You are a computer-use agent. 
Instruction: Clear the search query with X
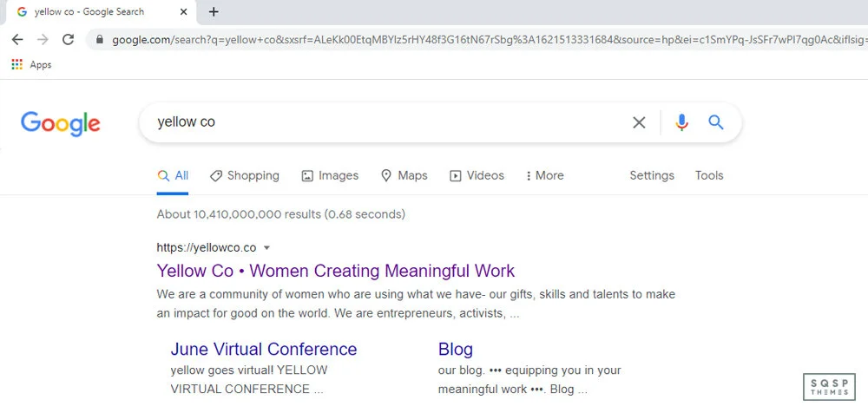639,122
